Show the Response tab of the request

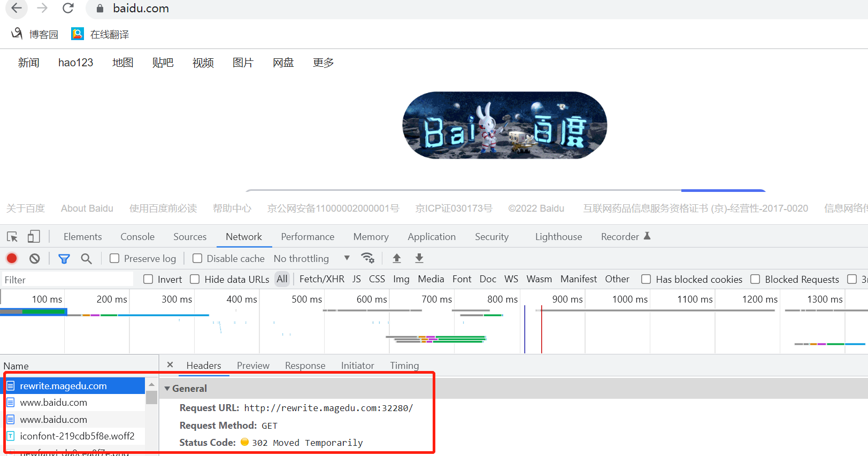[x=305, y=366]
